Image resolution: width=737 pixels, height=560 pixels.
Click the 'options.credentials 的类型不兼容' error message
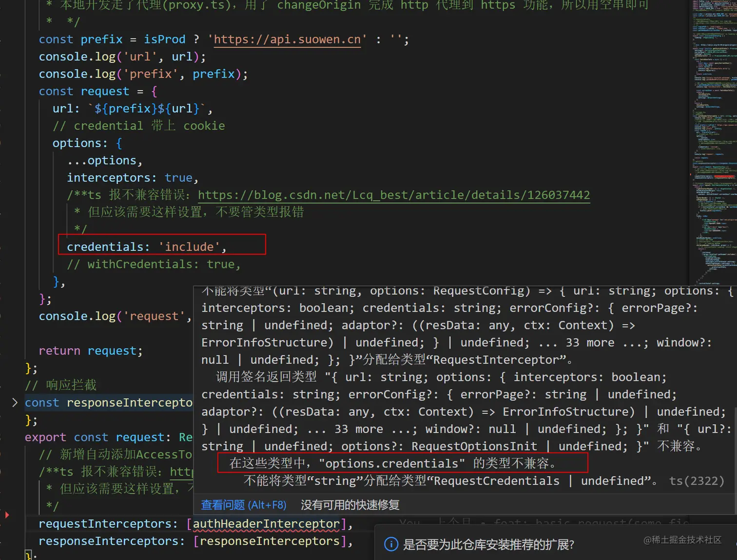tap(393, 463)
